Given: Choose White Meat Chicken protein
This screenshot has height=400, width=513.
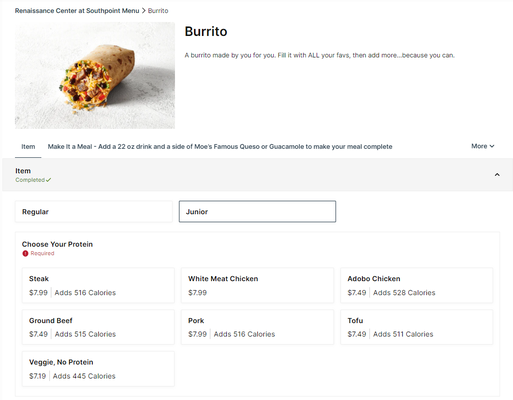Looking at the screenshot, I should [x=257, y=285].
